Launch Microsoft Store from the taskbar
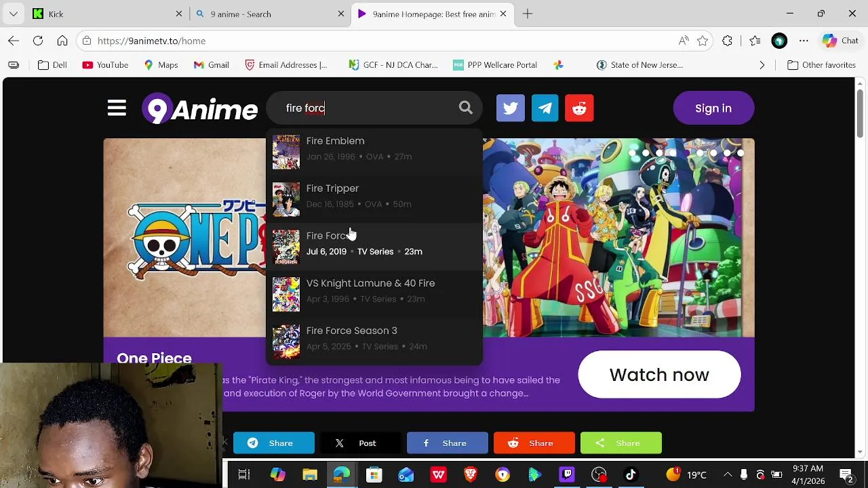This screenshot has height=488, width=868. (x=374, y=474)
